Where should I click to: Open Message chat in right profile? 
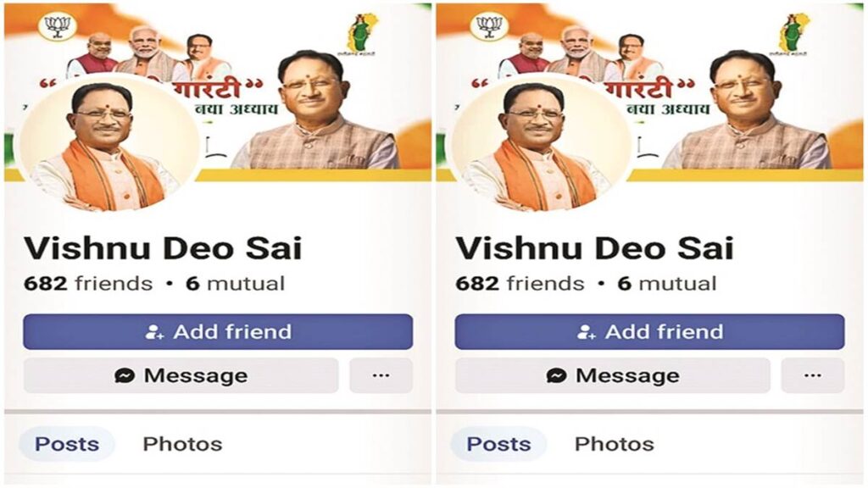click(x=613, y=375)
